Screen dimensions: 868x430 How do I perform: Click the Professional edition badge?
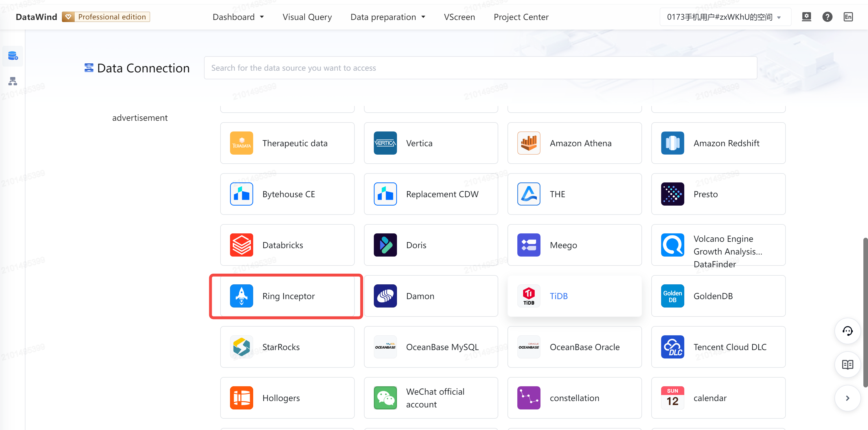click(x=106, y=17)
